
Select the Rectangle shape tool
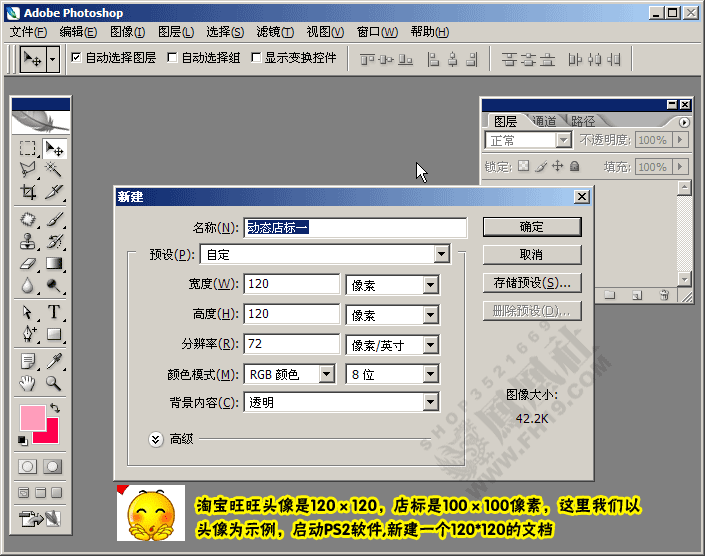(x=54, y=334)
